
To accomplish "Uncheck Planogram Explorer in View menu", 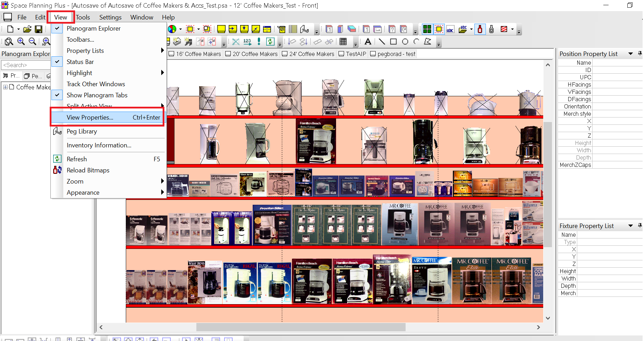I will click(93, 29).
